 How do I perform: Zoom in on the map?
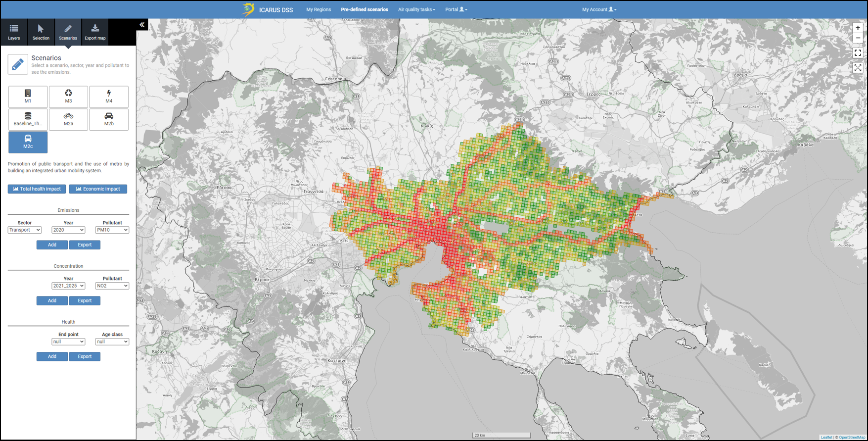tap(858, 28)
